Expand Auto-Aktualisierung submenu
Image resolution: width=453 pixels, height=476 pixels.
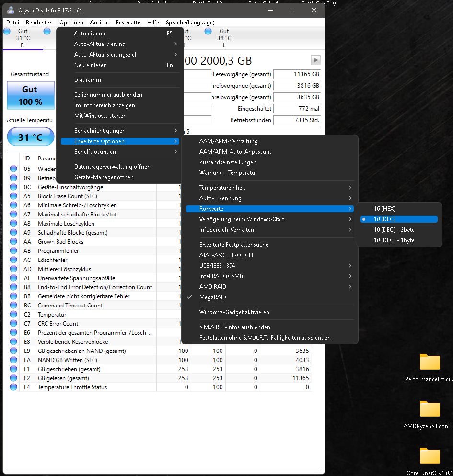120,44
